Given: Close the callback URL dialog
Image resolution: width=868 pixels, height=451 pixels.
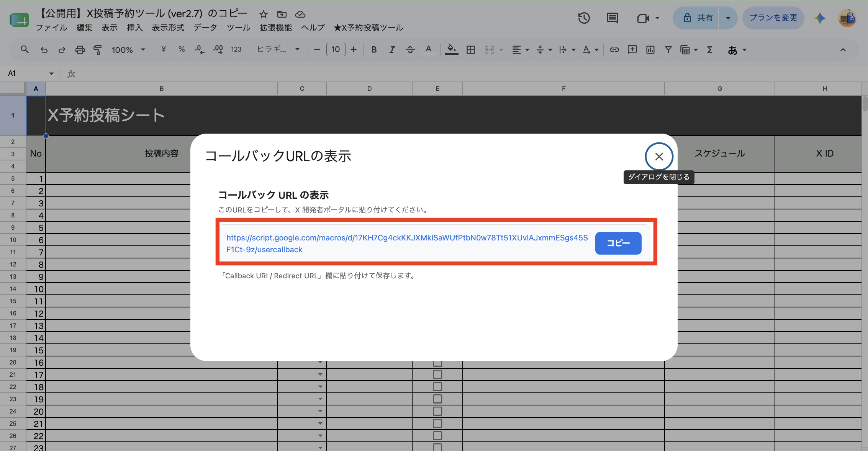Looking at the screenshot, I should (659, 157).
